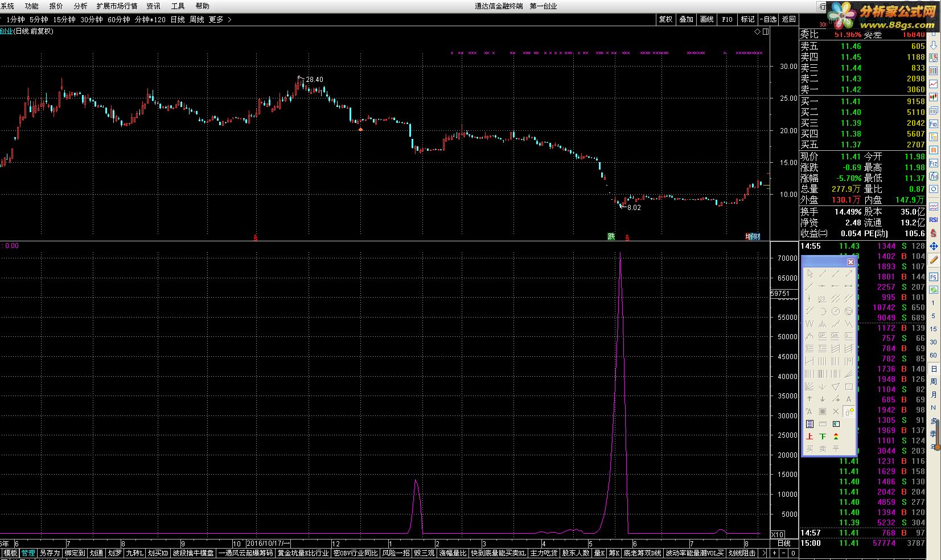
Task: Click the X10 scale label
Action: point(777,534)
